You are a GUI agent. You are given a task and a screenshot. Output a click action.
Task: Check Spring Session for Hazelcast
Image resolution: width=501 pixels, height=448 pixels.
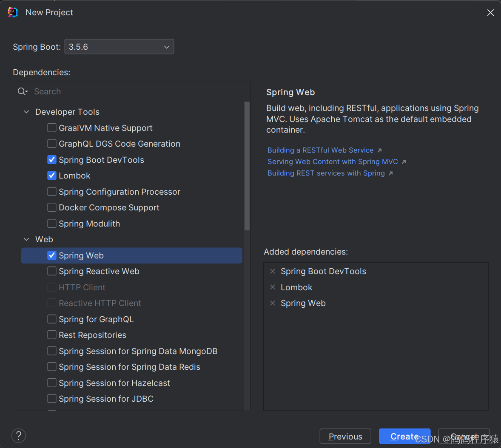point(52,383)
